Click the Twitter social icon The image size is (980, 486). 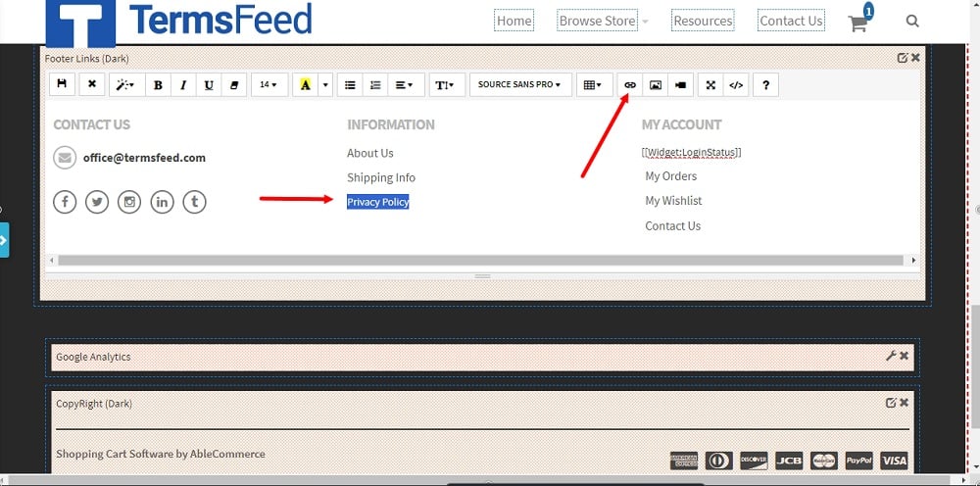pyautogui.click(x=97, y=202)
